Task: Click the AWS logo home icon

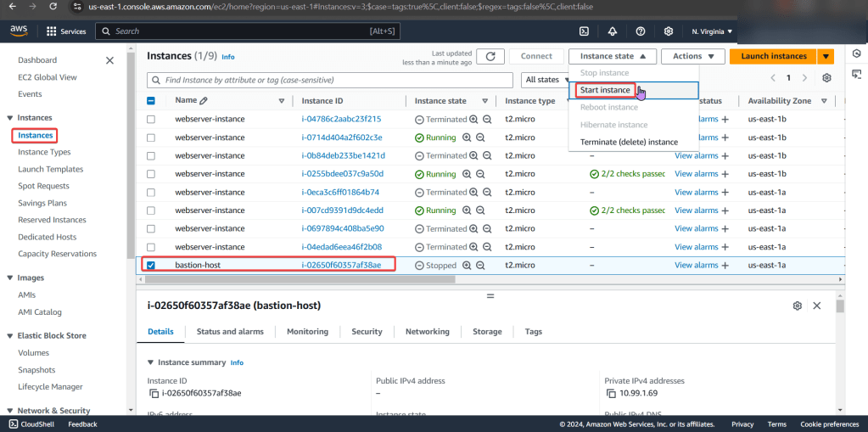Action: tap(19, 31)
